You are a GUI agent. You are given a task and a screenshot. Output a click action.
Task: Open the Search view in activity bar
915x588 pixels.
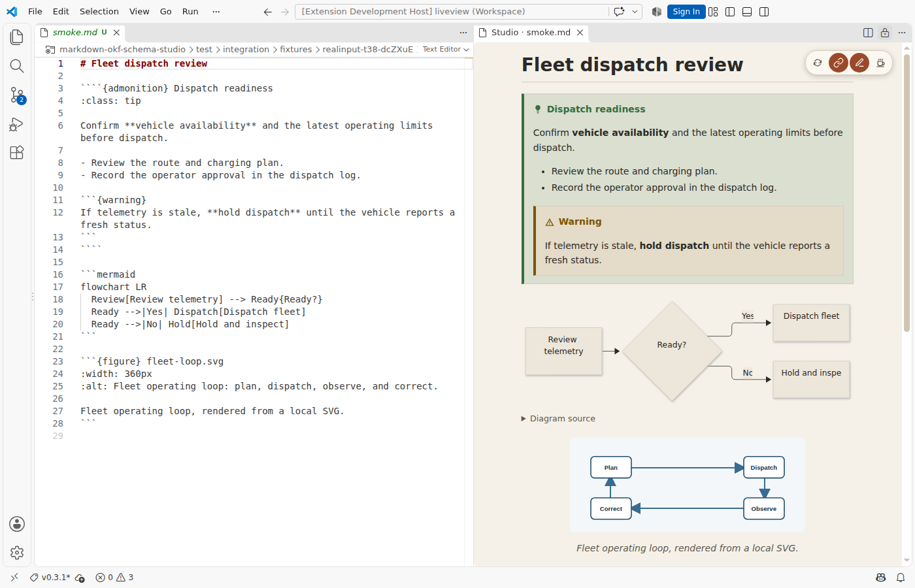tap(17, 66)
